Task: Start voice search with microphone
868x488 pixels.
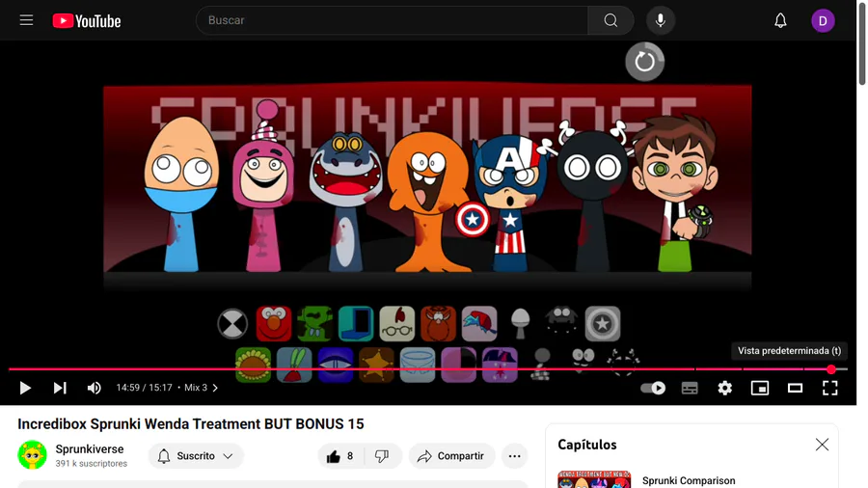Action: click(x=661, y=20)
